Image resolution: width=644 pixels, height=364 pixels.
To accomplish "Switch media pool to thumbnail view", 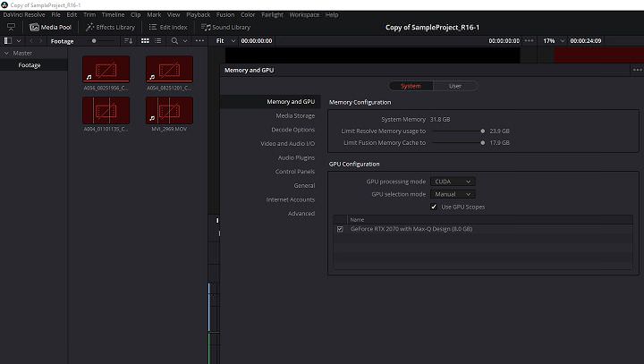I will coord(145,40).
